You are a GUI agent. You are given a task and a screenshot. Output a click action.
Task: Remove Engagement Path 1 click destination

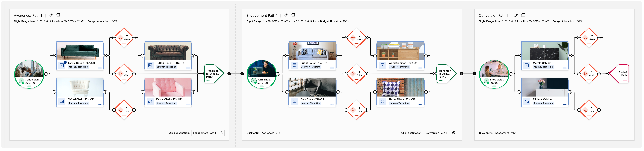(222, 133)
